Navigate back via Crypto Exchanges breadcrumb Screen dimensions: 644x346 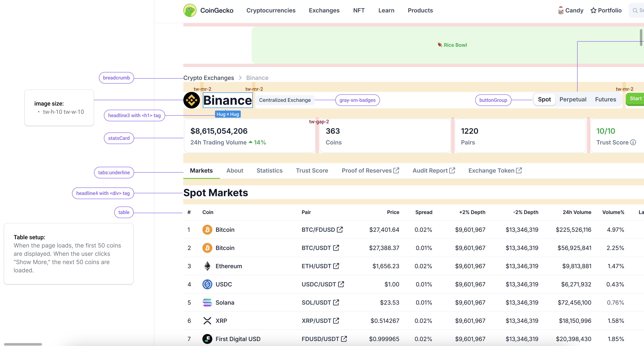pos(209,78)
